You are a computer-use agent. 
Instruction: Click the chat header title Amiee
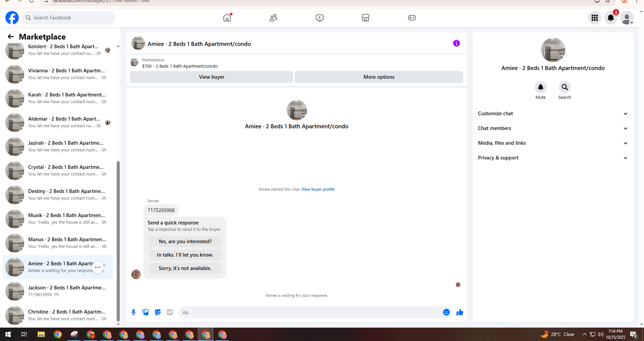[x=199, y=44]
